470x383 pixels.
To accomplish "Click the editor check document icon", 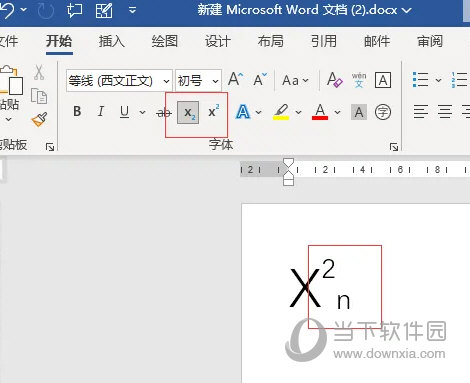I will point(104,10).
